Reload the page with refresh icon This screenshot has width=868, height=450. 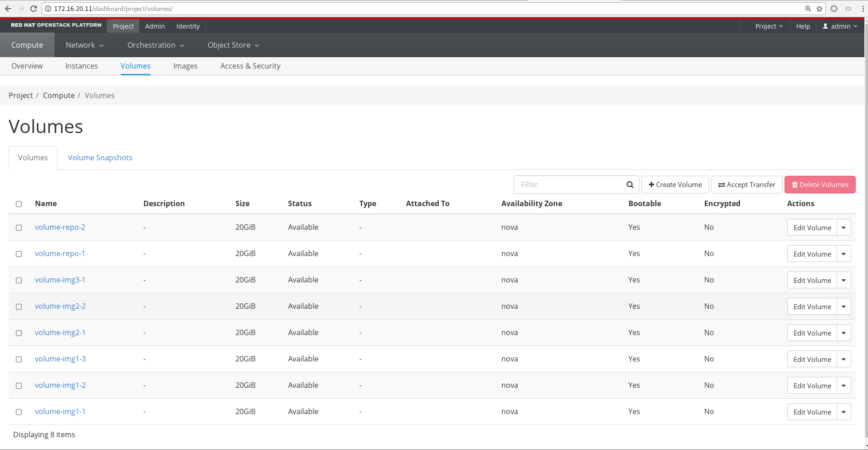34,9
